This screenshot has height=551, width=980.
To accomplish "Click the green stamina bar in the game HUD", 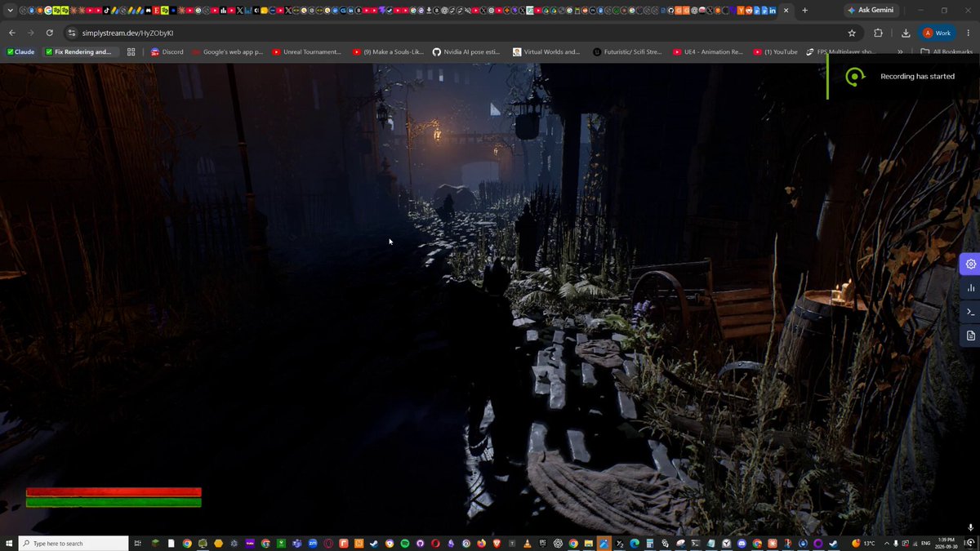I will pyautogui.click(x=114, y=503).
